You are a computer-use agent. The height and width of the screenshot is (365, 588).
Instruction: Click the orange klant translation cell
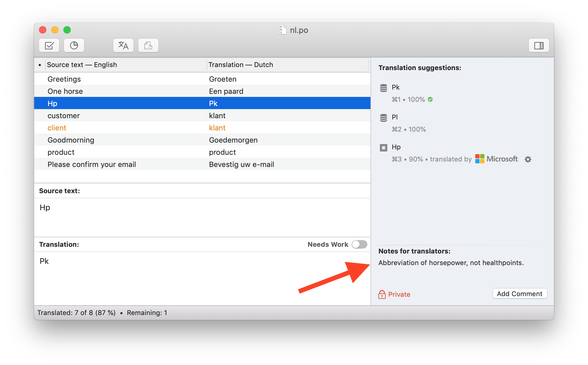click(x=217, y=128)
